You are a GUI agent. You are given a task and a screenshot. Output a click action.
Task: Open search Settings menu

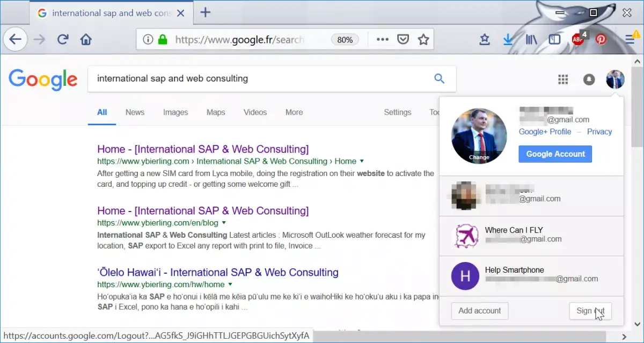point(398,112)
